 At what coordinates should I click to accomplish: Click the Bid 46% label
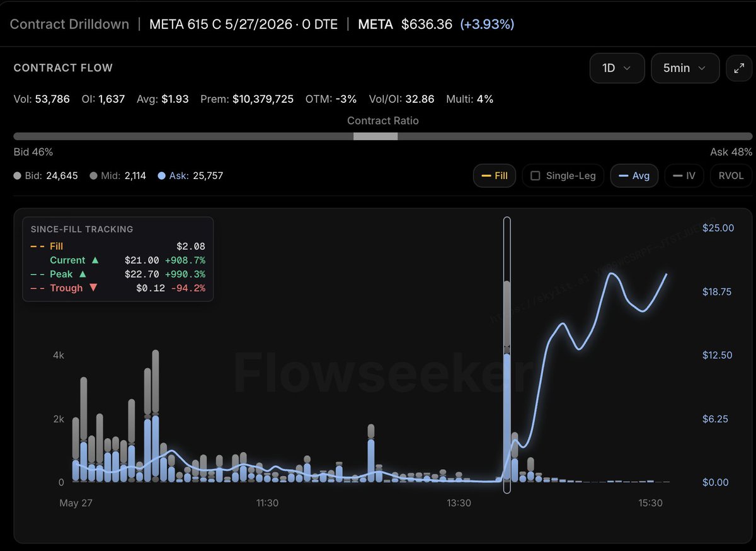click(33, 152)
